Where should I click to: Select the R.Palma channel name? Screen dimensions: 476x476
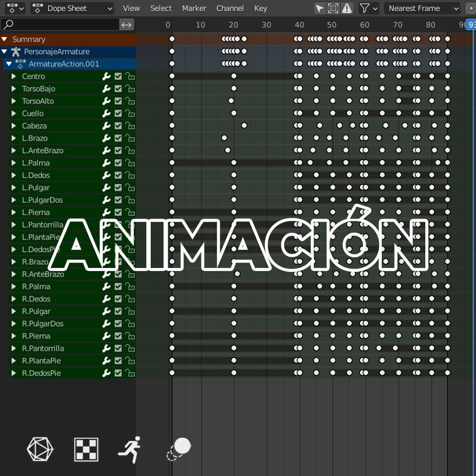pos(36,287)
